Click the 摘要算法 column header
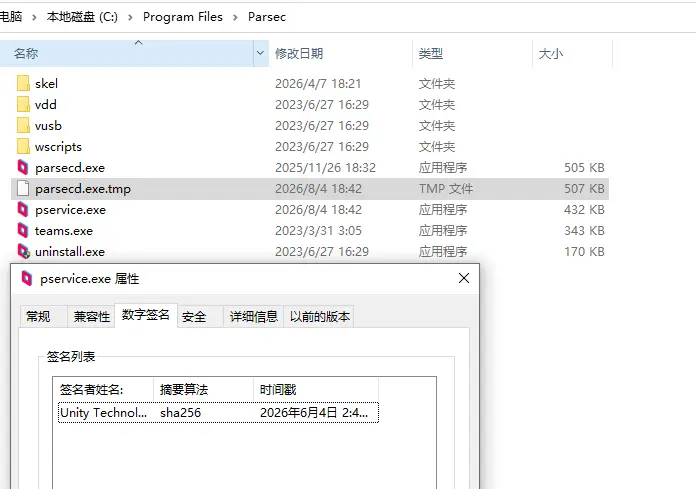The image size is (696, 489). pyautogui.click(x=204, y=390)
